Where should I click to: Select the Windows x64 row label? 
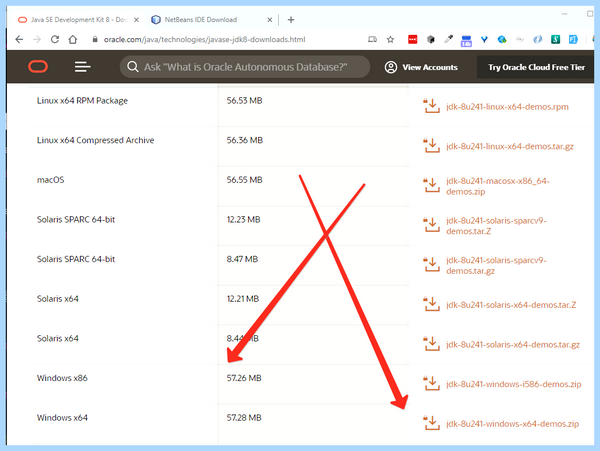pyautogui.click(x=62, y=418)
